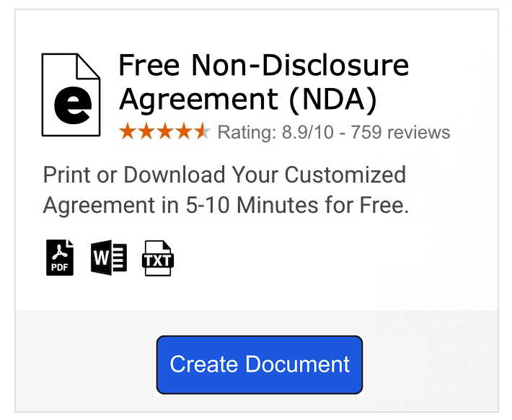The image size is (512, 420).
Task: Click the folded corner of document logo
Action: pyautogui.click(x=88, y=66)
